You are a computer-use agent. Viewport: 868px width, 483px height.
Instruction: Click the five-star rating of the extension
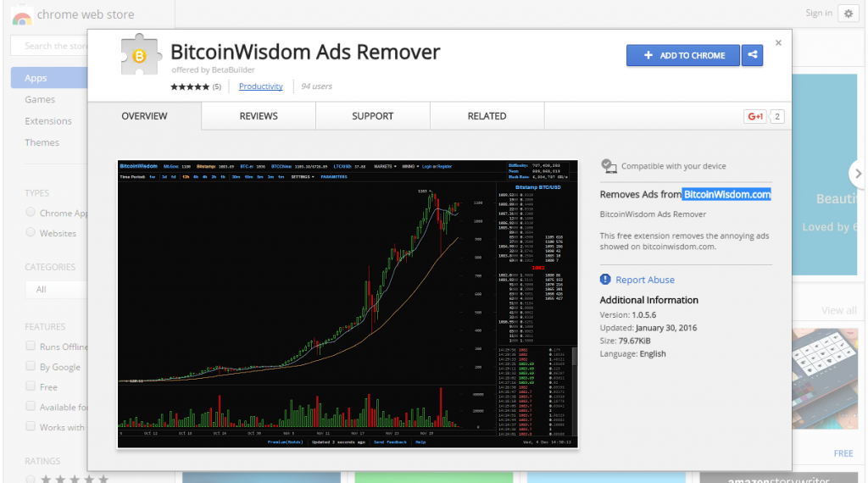click(190, 87)
